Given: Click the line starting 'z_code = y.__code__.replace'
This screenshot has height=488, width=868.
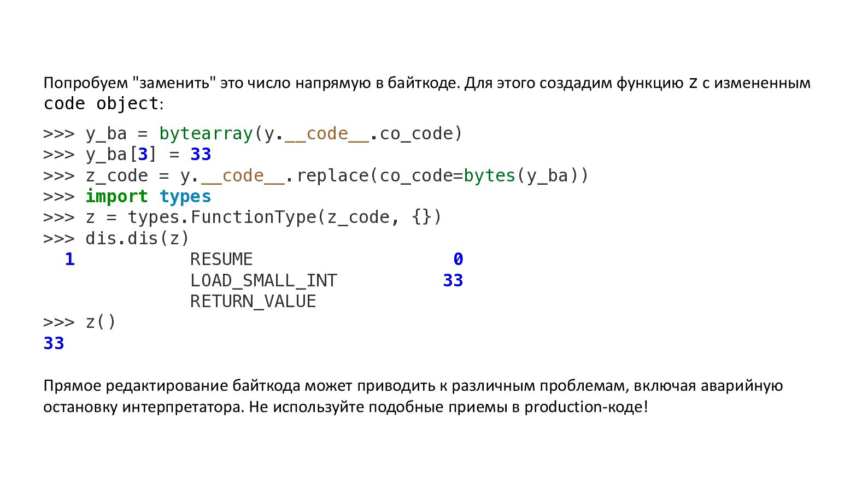Looking at the screenshot, I should (316, 176).
